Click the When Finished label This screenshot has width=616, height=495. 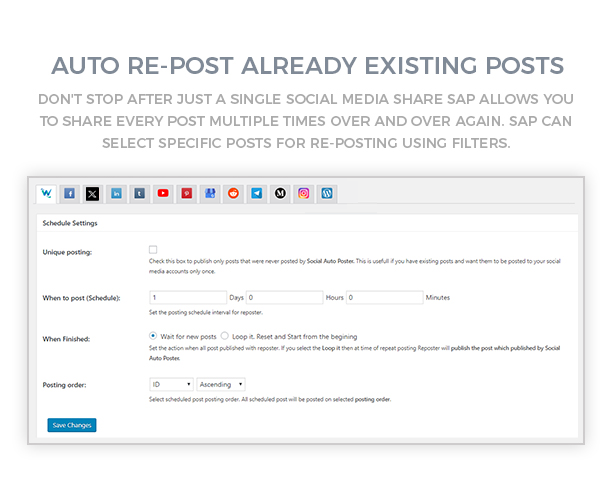[66, 339]
